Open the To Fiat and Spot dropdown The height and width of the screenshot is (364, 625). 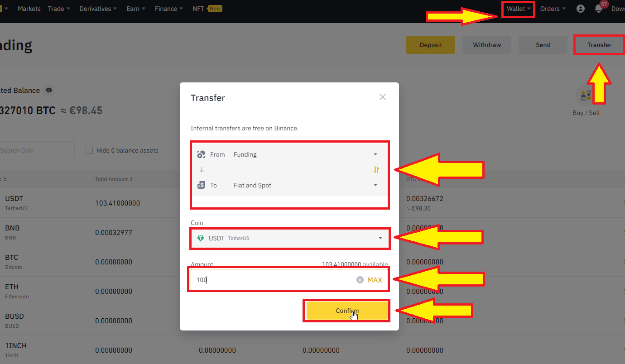click(290, 185)
